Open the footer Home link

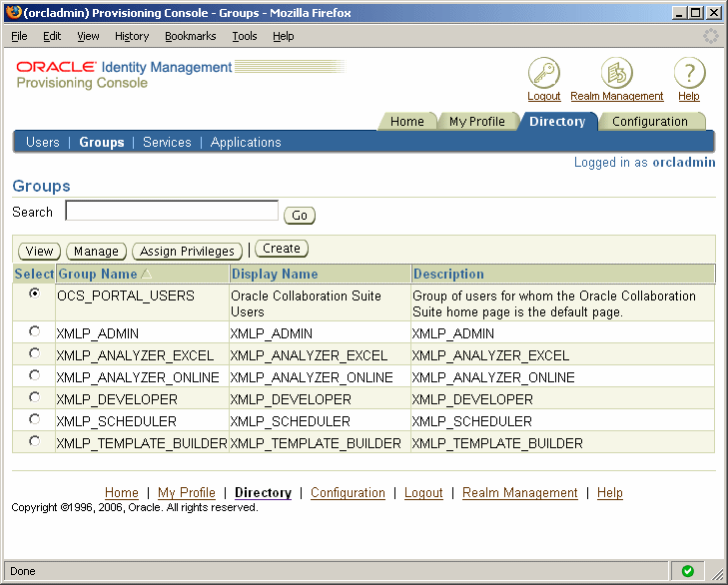pos(122,492)
